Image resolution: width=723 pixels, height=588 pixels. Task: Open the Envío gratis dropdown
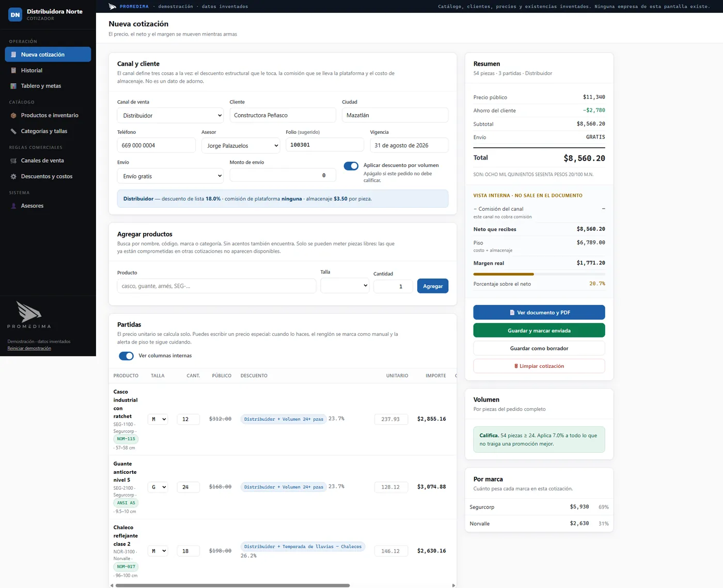[170, 176]
